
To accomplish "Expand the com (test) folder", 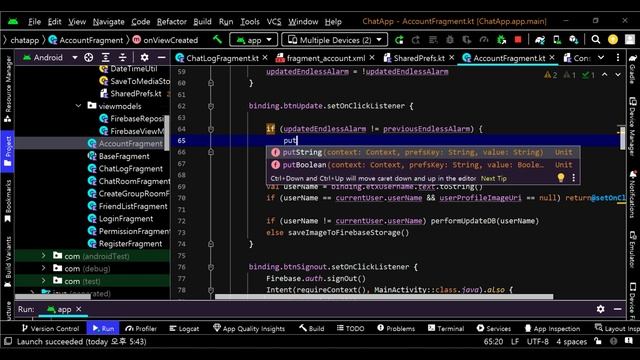I will point(44,281).
